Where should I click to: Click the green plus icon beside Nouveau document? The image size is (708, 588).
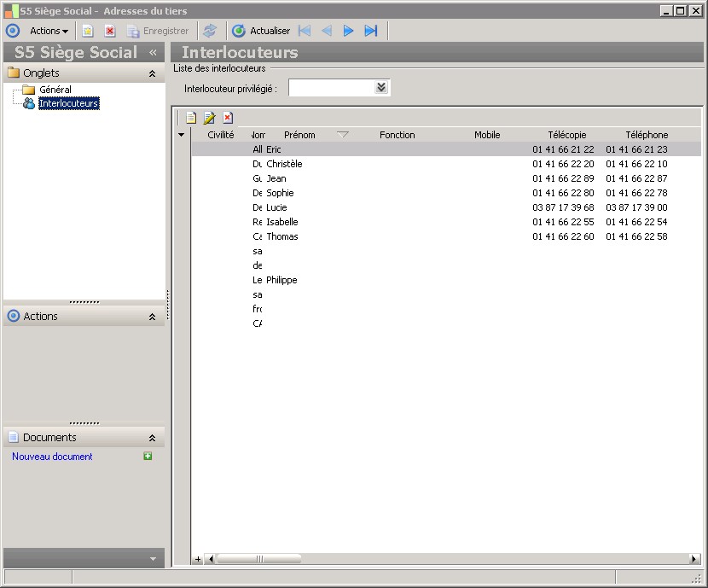pyautogui.click(x=148, y=457)
